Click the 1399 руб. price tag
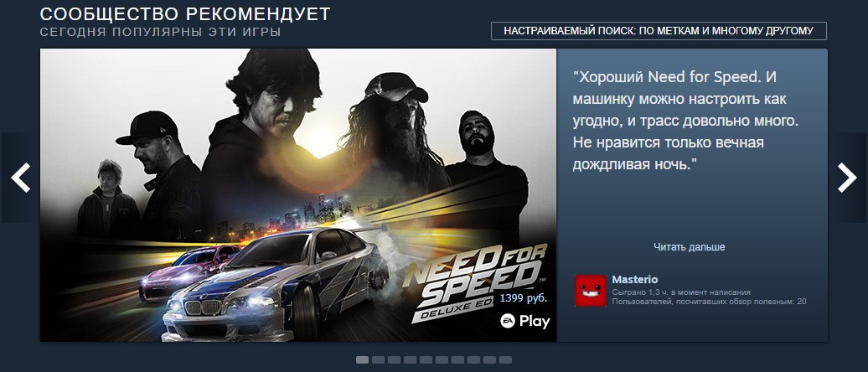This screenshot has width=868, height=372. coord(524,298)
